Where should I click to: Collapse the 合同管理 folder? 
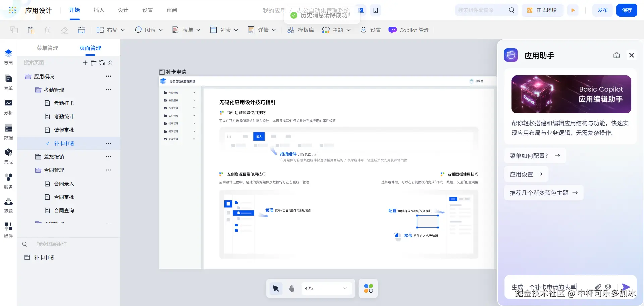(x=38, y=170)
